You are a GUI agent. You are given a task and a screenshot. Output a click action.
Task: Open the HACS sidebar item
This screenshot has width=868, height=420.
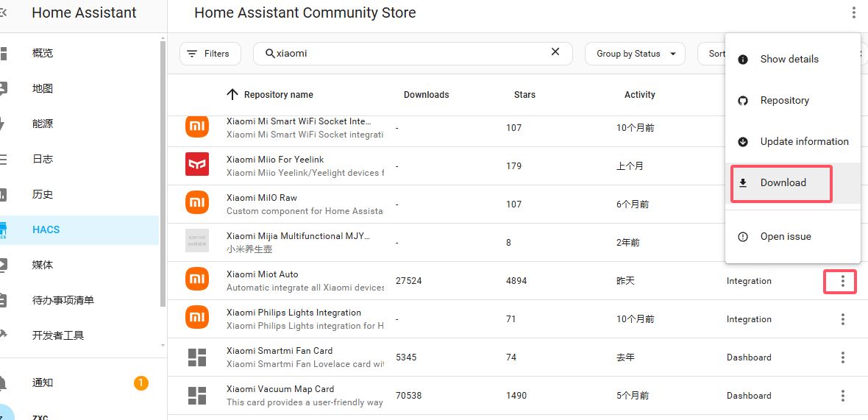[x=46, y=229]
